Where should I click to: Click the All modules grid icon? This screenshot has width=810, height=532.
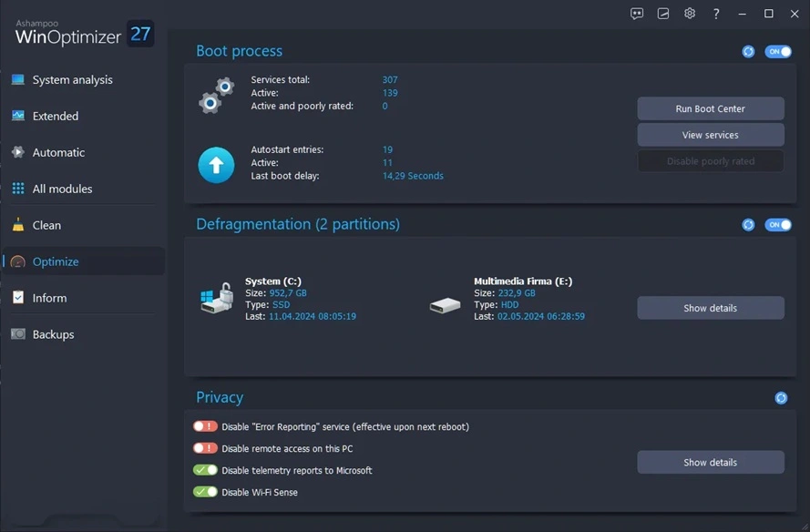tap(18, 189)
